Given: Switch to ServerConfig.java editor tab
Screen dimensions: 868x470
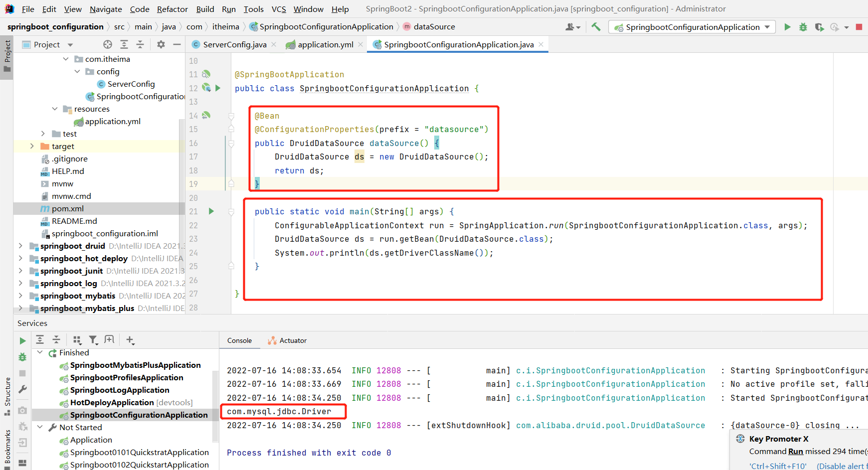Looking at the screenshot, I should [x=234, y=44].
